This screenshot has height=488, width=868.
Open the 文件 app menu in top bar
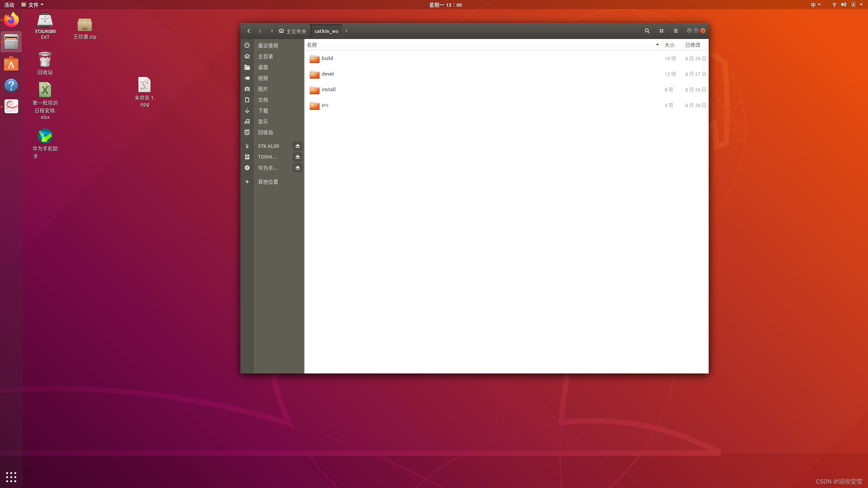click(x=33, y=5)
